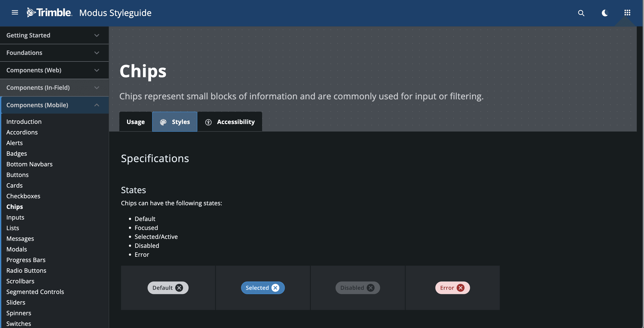The image size is (644, 328).
Task: Open the apps grid icon
Action: click(x=627, y=13)
